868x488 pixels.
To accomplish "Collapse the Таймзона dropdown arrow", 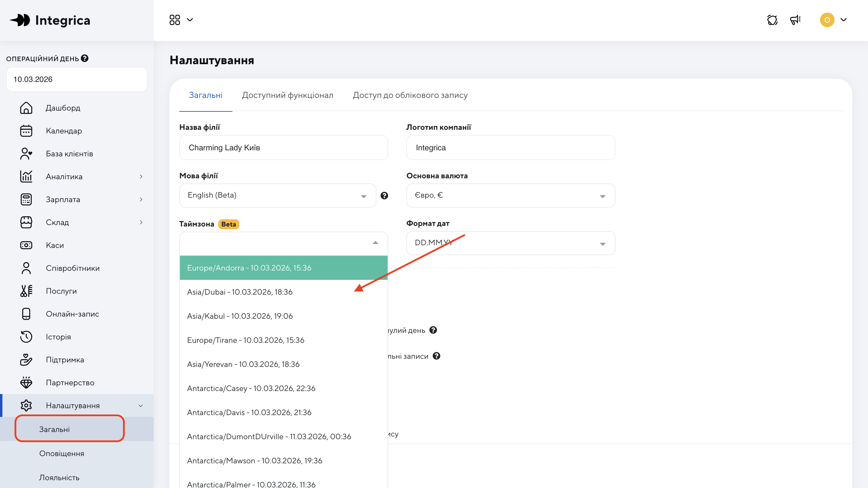I will pos(375,243).
